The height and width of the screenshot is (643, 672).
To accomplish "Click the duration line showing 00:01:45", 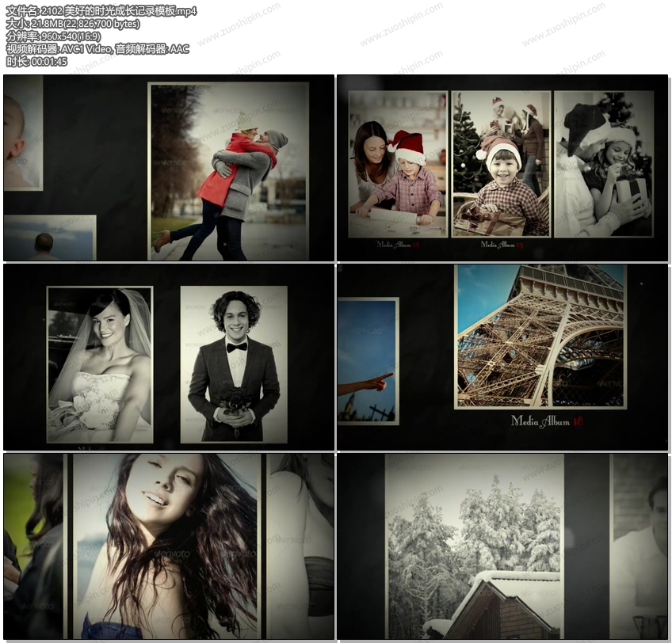I will pos(36,62).
